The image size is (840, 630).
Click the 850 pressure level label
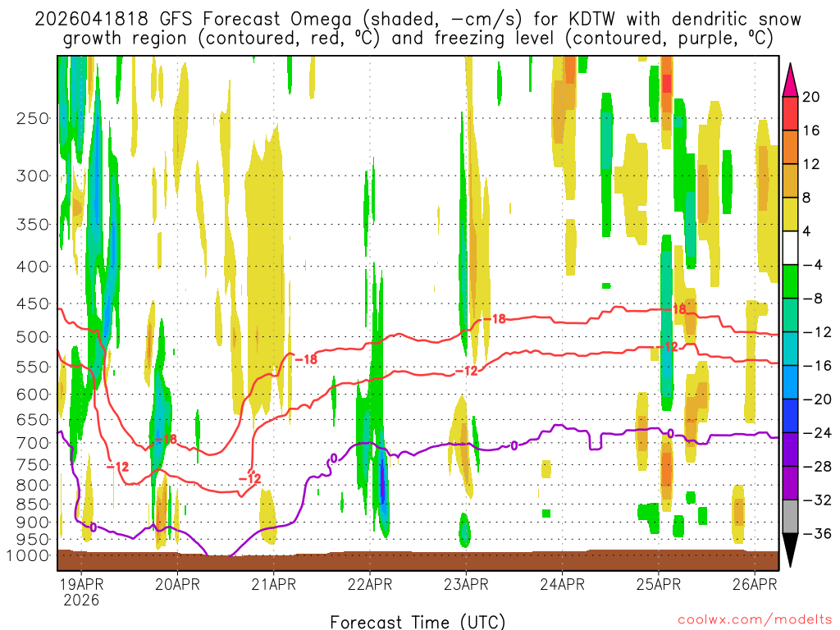pyautogui.click(x=33, y=504)
